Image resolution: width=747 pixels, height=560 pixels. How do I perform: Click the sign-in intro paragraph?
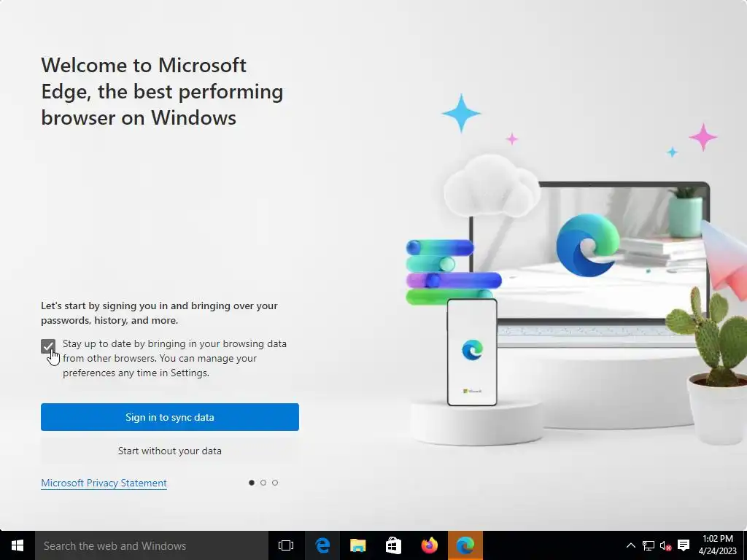[x=159, y=313]
